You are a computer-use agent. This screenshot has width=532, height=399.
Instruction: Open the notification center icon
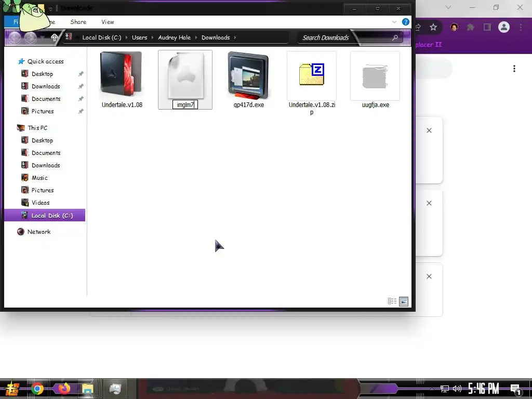click(x=515, y=389)
